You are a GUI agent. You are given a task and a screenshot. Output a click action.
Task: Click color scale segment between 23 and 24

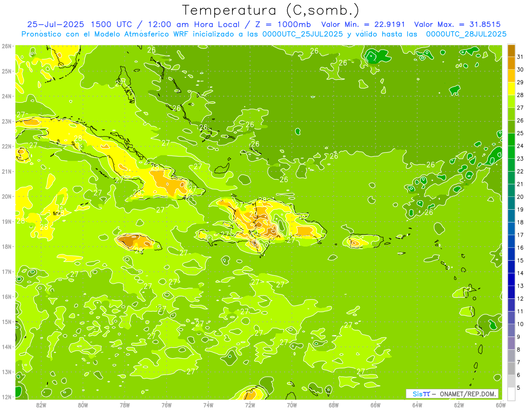click(511, 153)
